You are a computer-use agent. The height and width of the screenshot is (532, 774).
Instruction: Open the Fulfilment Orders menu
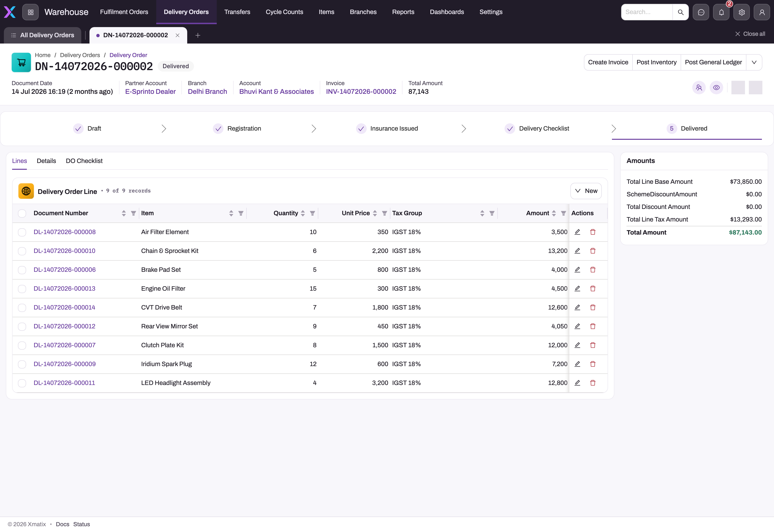pyautogui.click(x=124, y=12)
